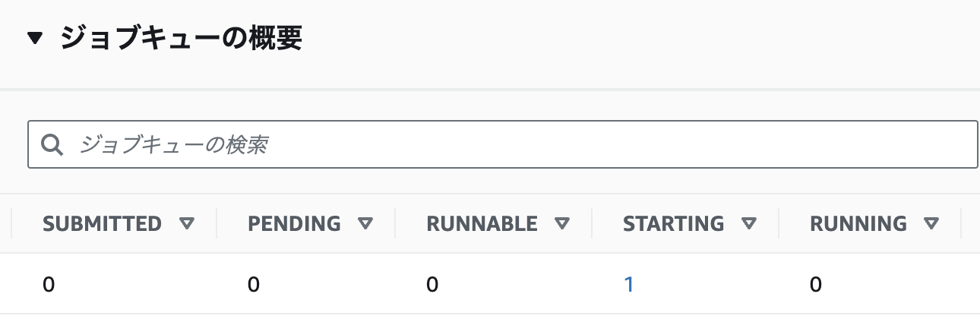The image size is (980, 316).
Task: Click divider between SUBMITTED and PENDING columns
Action: (x=217, y=223)
